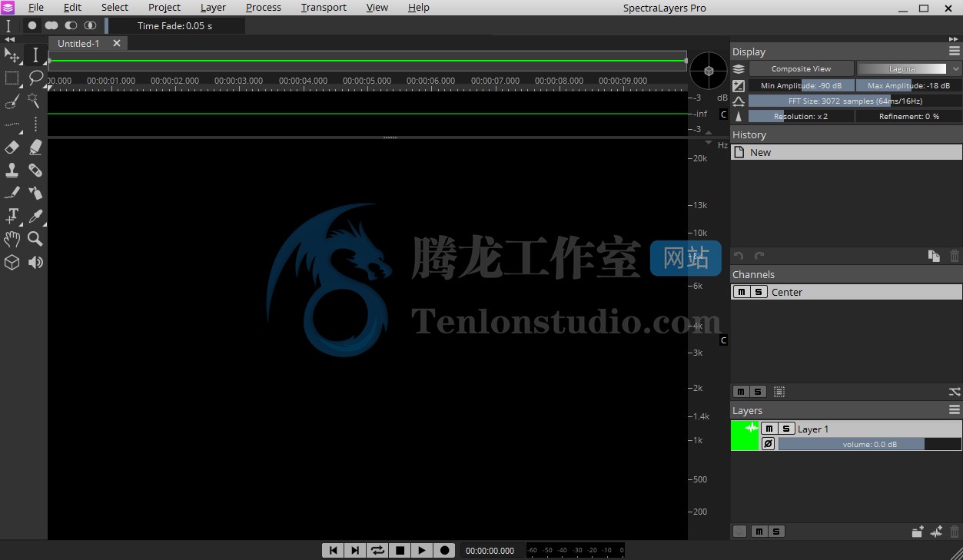
Task: Mute the Center channel
Action: pyautogui.click(x=741, y=292)
